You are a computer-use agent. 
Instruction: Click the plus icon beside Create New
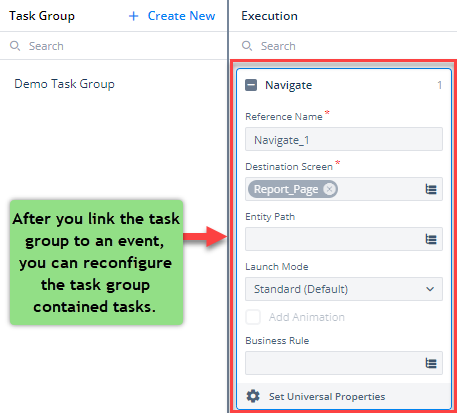(x=133, y=16)
